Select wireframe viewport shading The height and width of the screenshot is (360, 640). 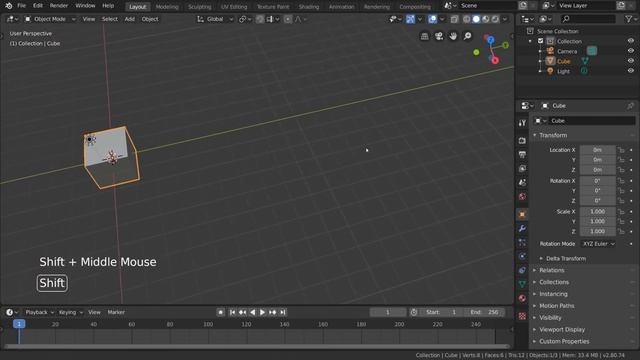coord(467,19)
